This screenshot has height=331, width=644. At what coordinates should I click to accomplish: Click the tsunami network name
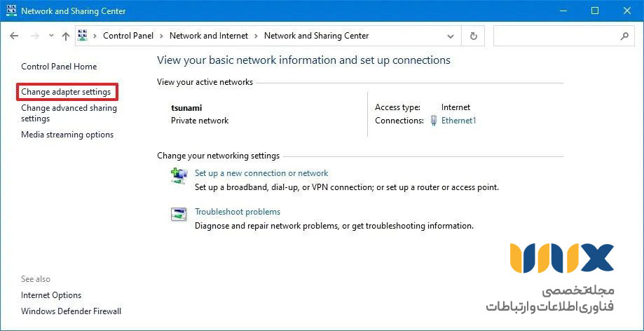point(186,108)
